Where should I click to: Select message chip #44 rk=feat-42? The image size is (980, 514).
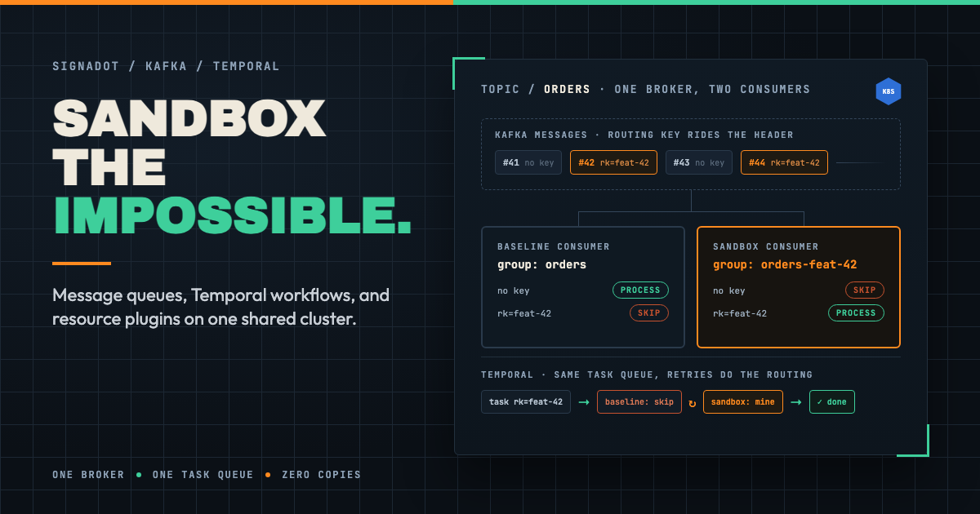tap(784, 162)
